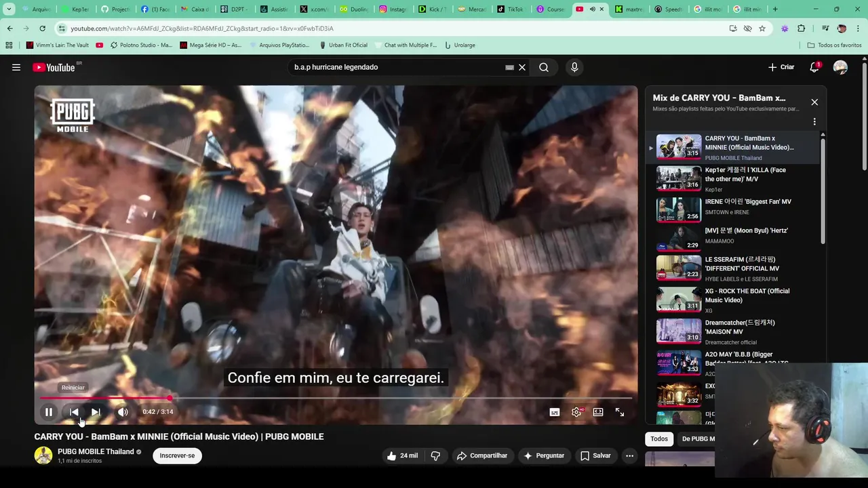Switch to theater mode
Viewport: 868px width, 488px height.
598,411
